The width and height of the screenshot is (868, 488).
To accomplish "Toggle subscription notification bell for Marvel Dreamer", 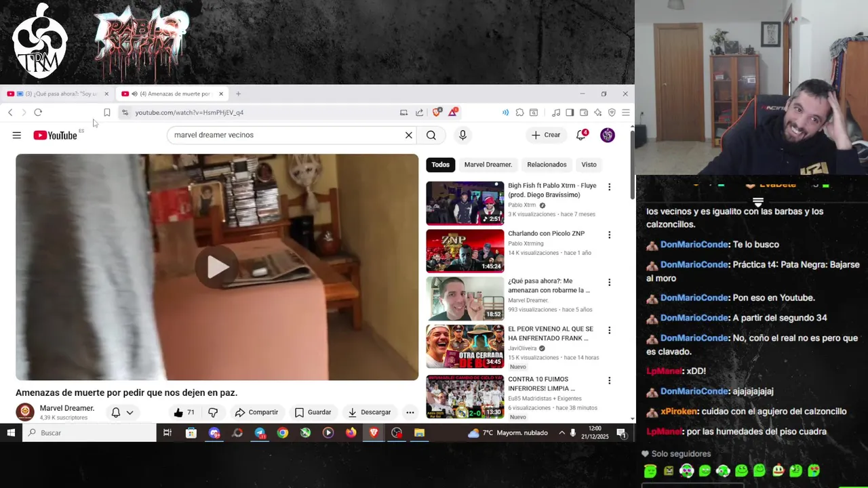I will pyautogui.click(x=116, y=412).
